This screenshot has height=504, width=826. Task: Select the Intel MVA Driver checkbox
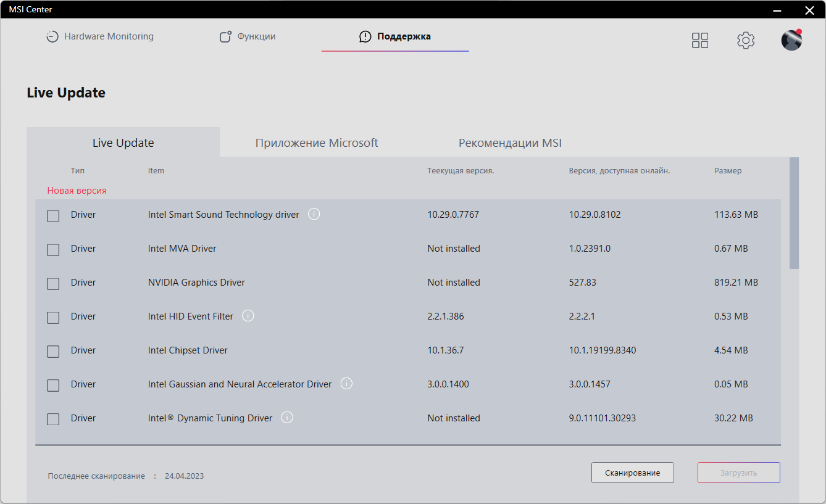point(53,250)
